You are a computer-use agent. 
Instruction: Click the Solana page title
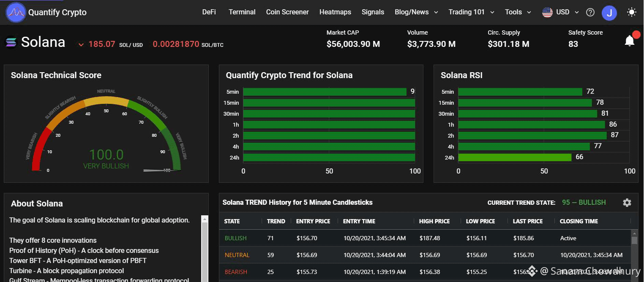coord(43,42)
